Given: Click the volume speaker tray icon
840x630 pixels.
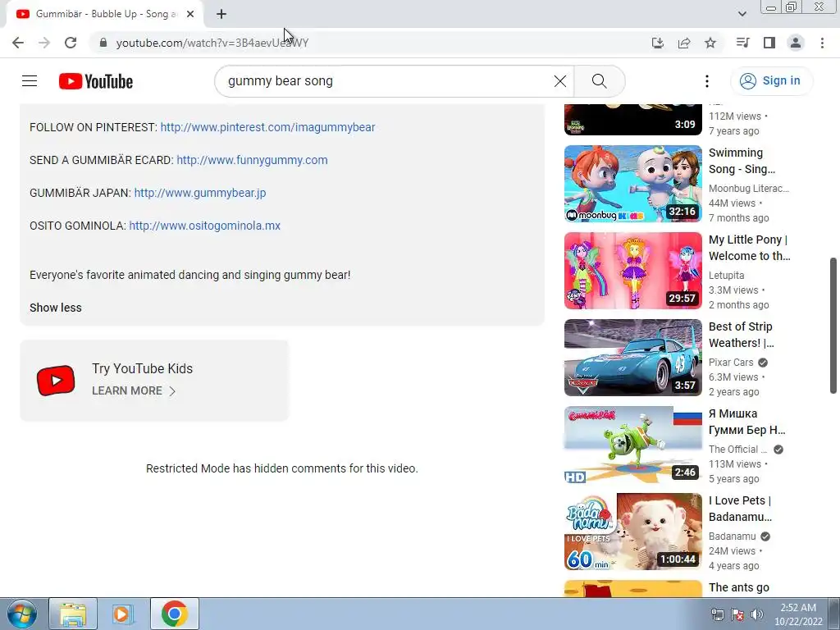Looking at the screenshot, I should click(756, 614).
